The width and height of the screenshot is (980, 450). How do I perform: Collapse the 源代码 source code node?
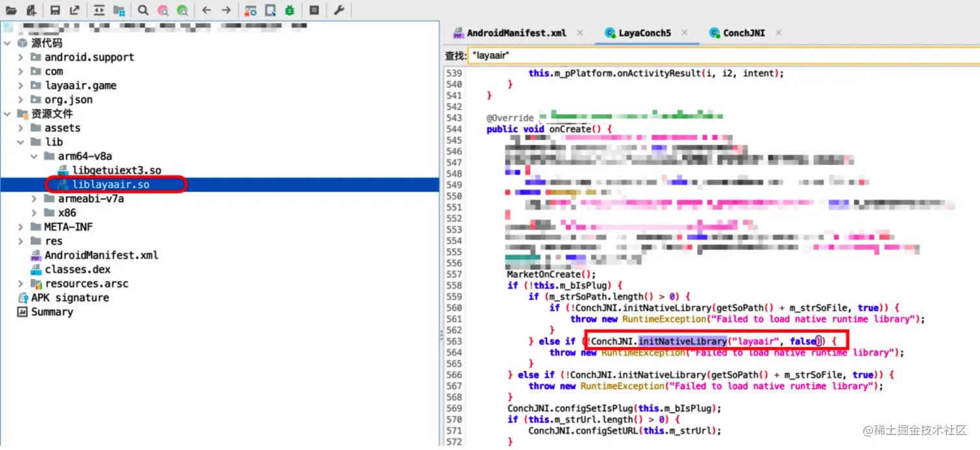(7, 43)
